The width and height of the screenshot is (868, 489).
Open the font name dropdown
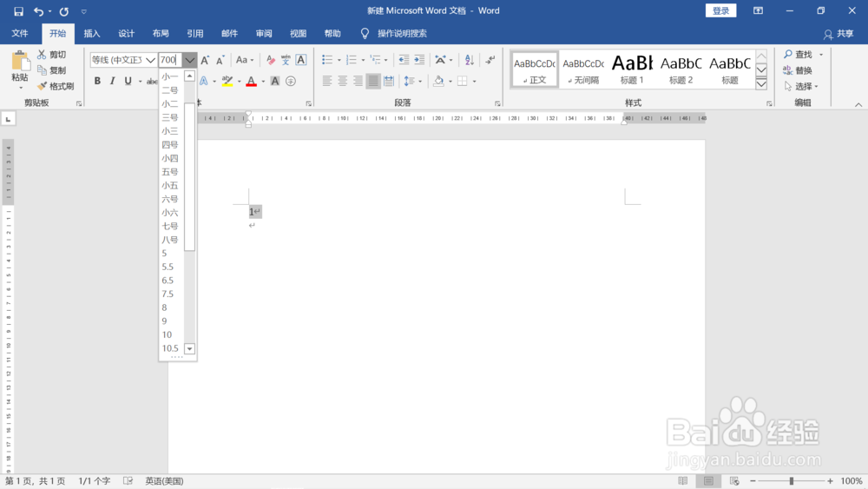coord(150,60)
